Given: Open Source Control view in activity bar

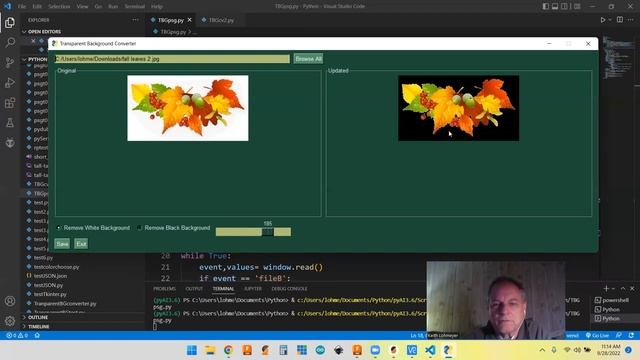Looking at the screenshot, I should point(10,62).
